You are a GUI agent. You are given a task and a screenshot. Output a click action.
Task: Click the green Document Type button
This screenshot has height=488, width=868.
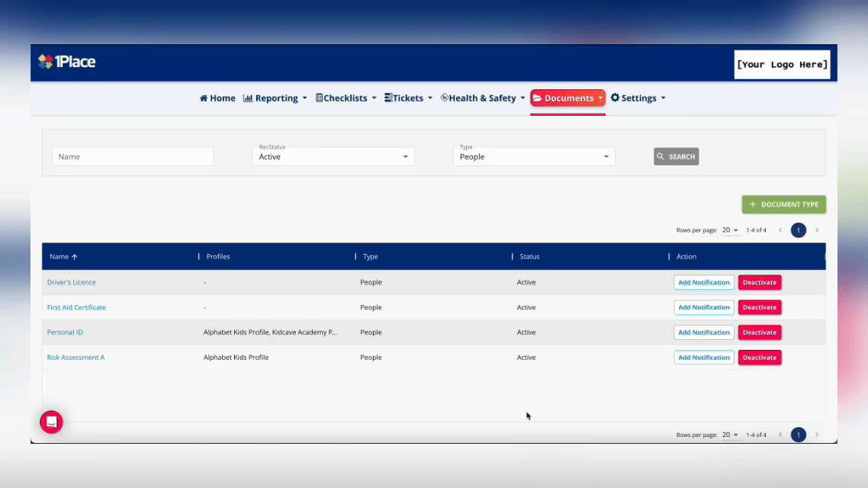[783, 204]
